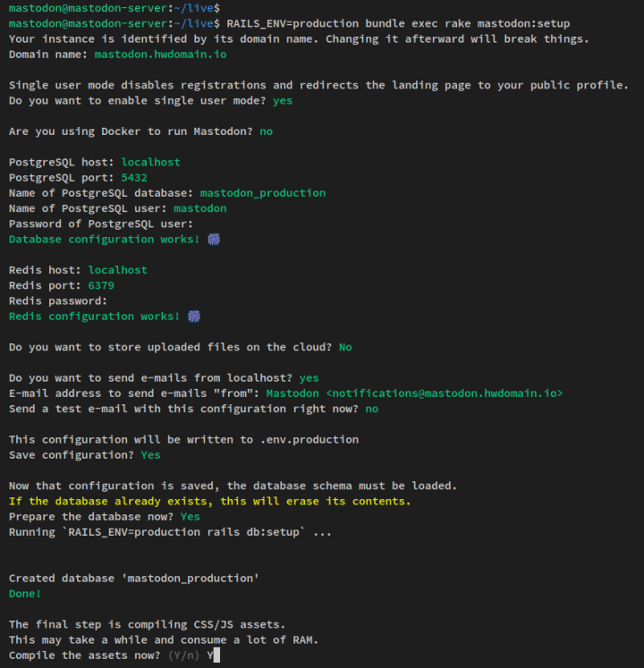This screenshot has width=644, height=668.
Task: Click the yes answer for single user mode
Action: point(283,101)
